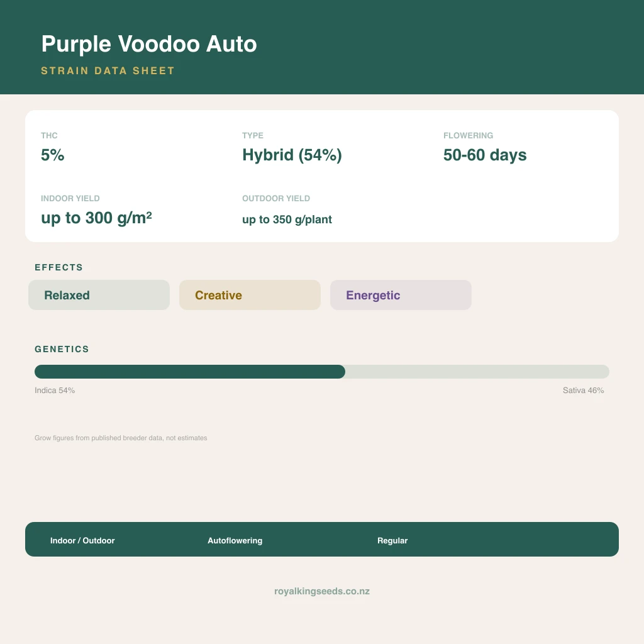Click the Hybrid (54%) type value
644x644 pixels.
click(292, 155)
